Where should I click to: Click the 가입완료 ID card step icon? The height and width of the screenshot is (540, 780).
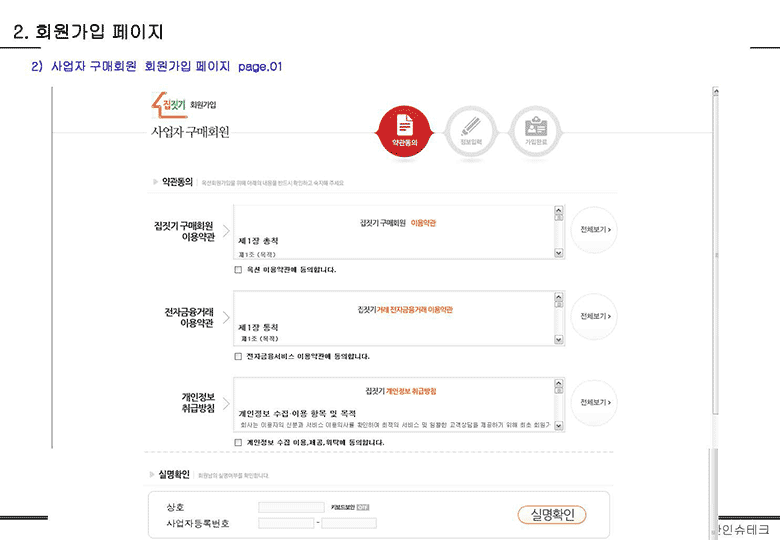point(531,130)
